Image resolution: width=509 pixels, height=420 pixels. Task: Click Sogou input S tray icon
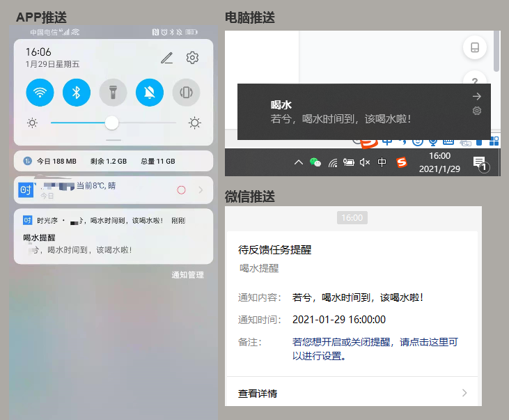[402, 162]
